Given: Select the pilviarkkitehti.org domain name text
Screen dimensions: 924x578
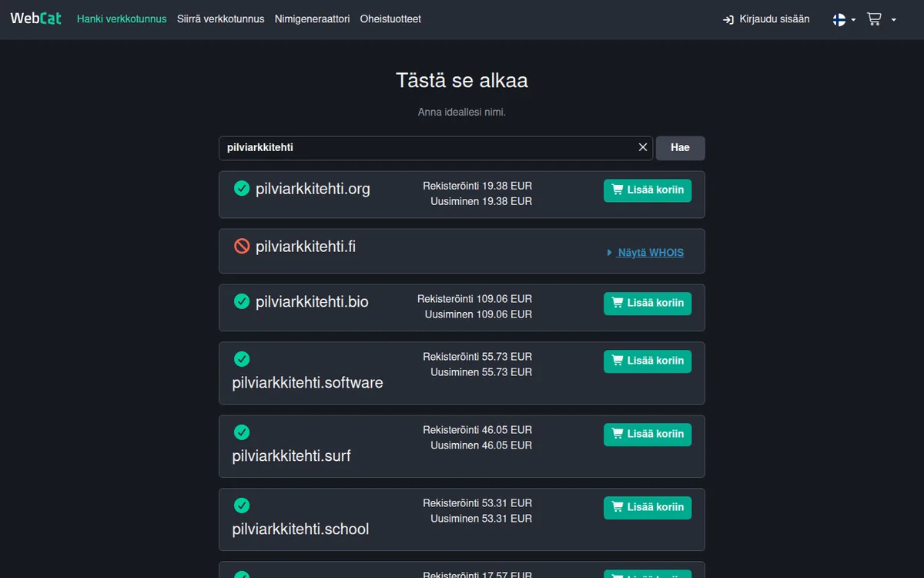Looking at the screenshot, I should point(313,189).
